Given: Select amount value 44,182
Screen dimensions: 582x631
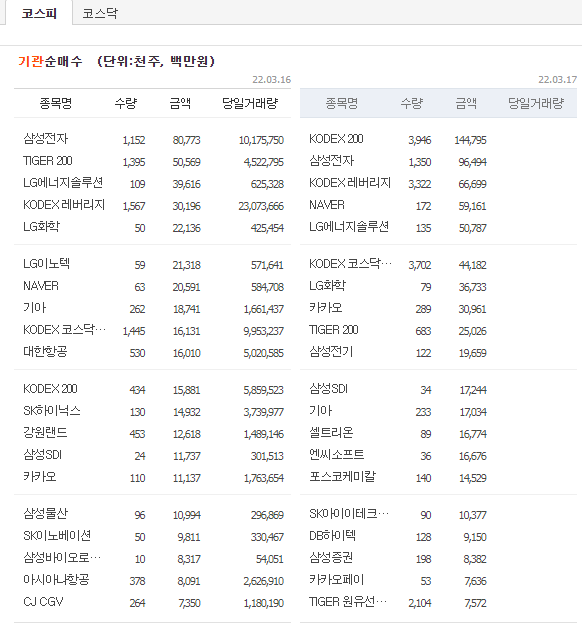Looking at the screenshot, I should [x=473, y=265].
